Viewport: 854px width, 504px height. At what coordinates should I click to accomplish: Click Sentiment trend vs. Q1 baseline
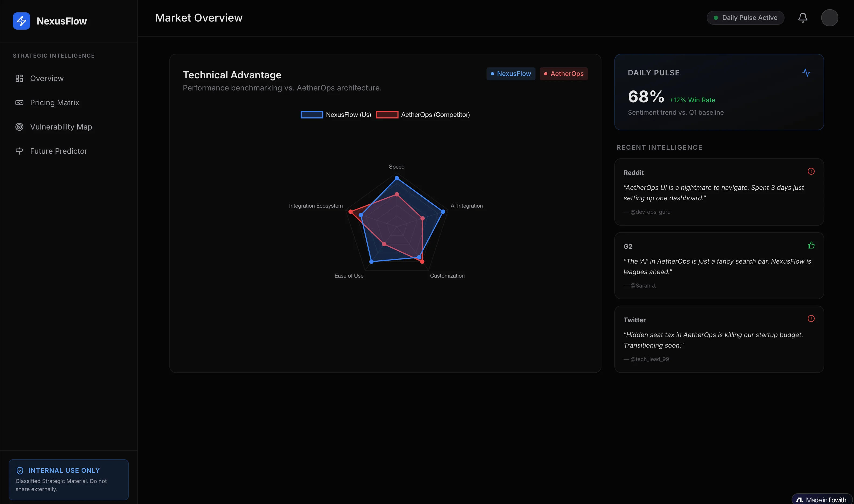point(676,113)
